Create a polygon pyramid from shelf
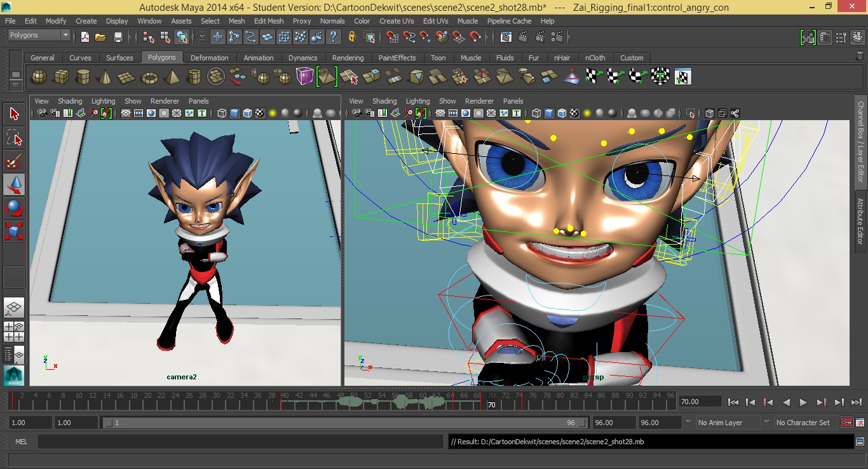 pos(172,77)
